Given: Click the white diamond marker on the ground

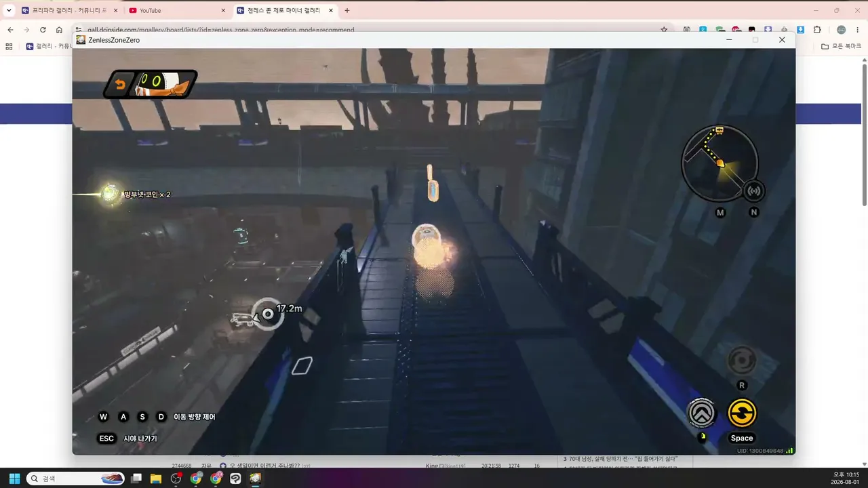Looking at the screenshot, I should coord(302,366).
